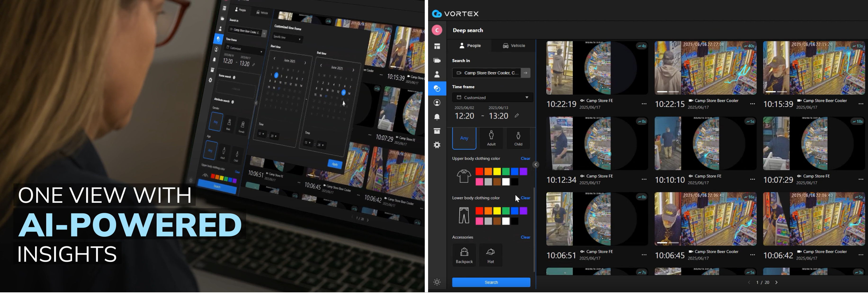Image resolution: width=868 pixels, height=294 pixels.
Task: Open the circled user account sidebar icon
Action: tap(437, 103)
